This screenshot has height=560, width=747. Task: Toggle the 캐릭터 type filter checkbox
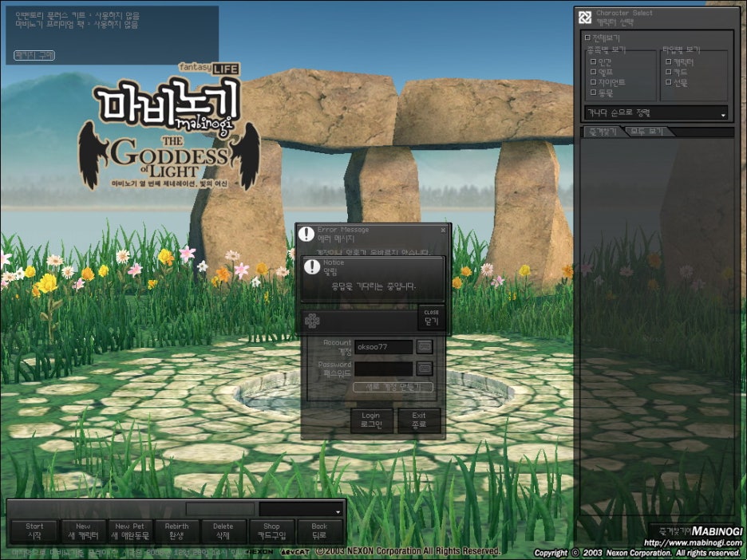[x=669, y=61]
